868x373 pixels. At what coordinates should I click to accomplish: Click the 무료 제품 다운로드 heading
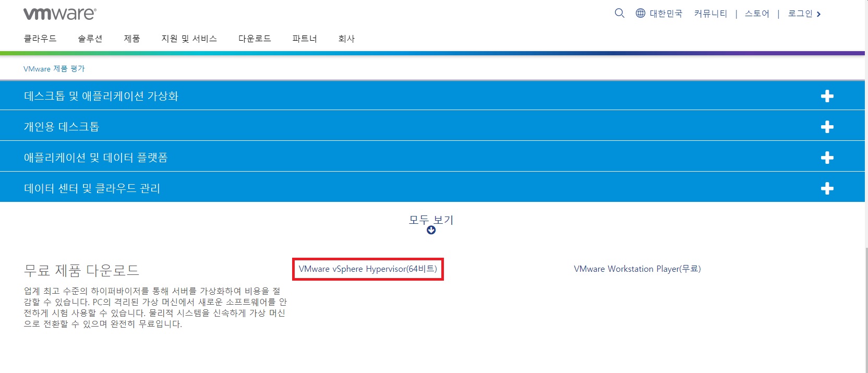(81, 270)
